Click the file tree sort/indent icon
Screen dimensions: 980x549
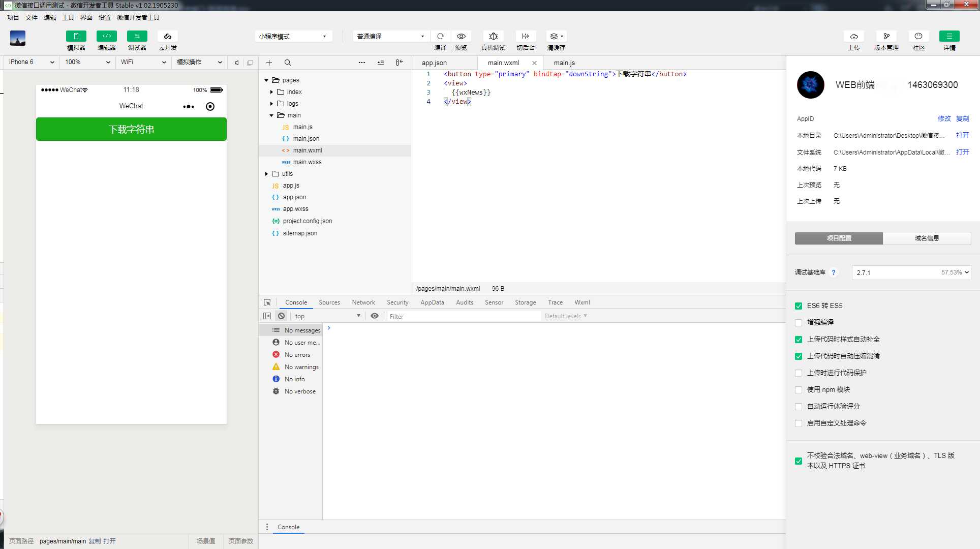pyautogui.click(x=381, y=63)
